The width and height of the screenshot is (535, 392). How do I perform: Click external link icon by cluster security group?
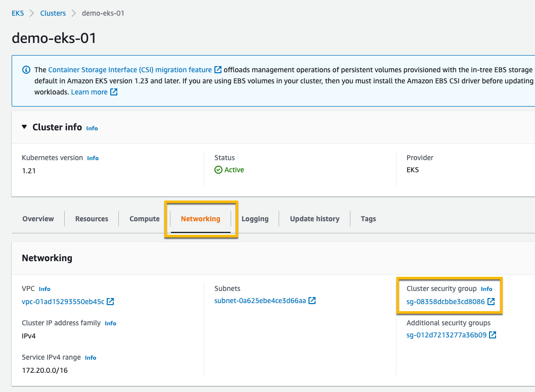[491, 302]
